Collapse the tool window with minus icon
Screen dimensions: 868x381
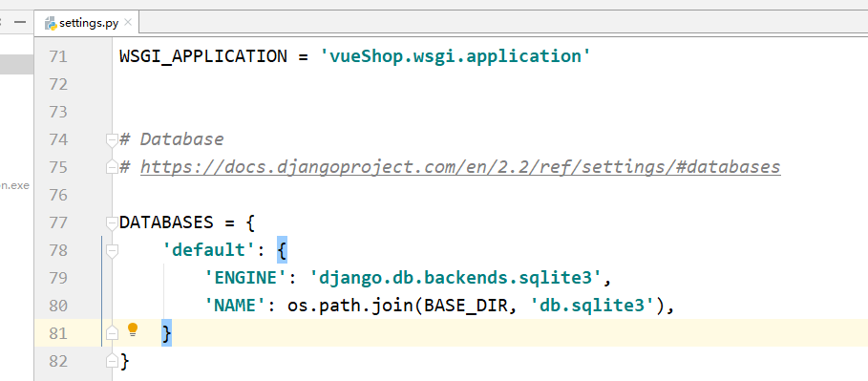coord(20,22)
